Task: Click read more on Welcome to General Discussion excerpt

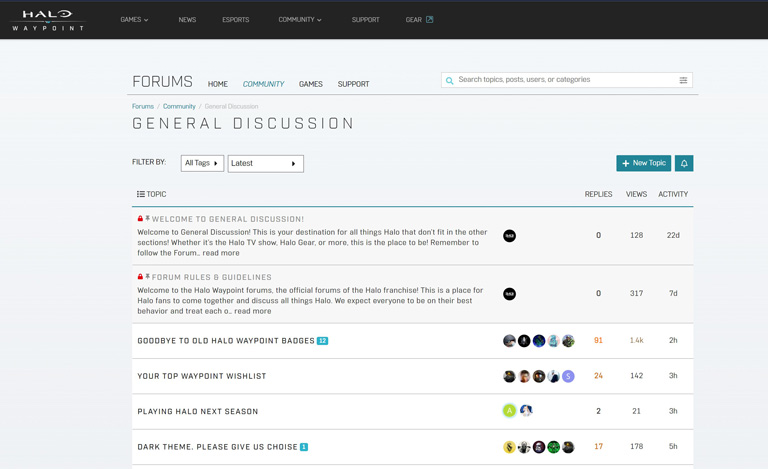Action: [221, 253]
